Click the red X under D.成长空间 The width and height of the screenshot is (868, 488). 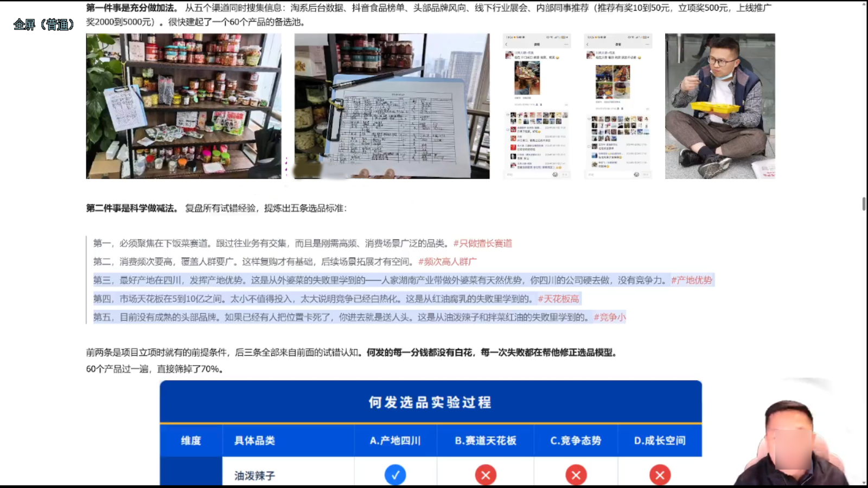(x=660, y=474)
